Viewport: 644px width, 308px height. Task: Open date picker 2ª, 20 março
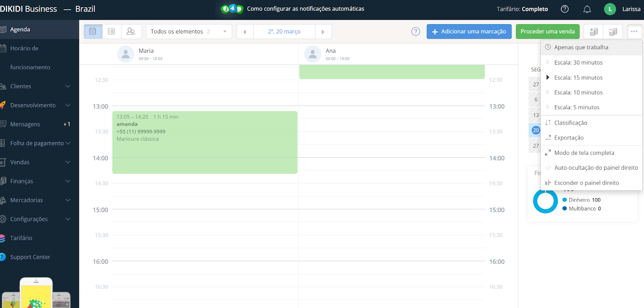click(284, 31)
